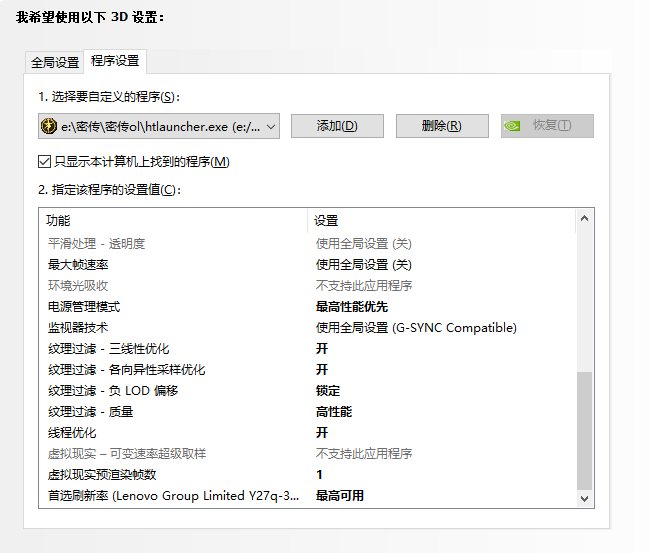This screenshot has width=650, height=553.
Task: Click the settings list scrollbar thumb
Action: (585, 431)
